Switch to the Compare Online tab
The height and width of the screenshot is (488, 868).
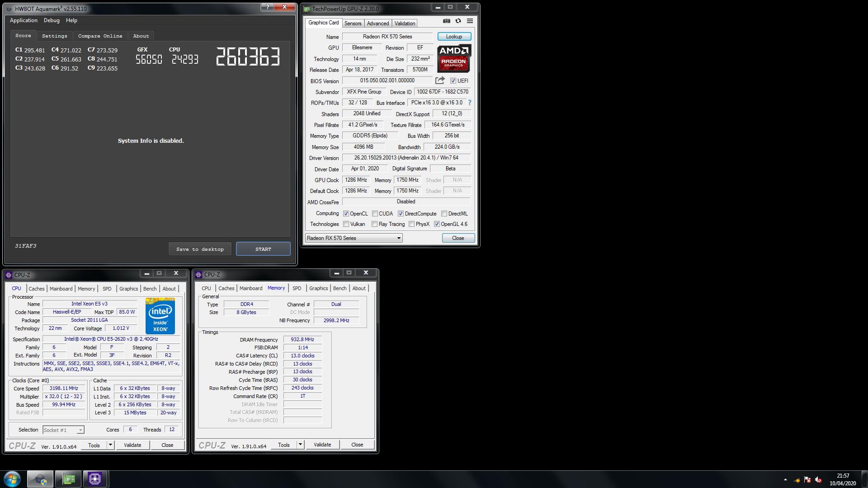pos(100,36)
